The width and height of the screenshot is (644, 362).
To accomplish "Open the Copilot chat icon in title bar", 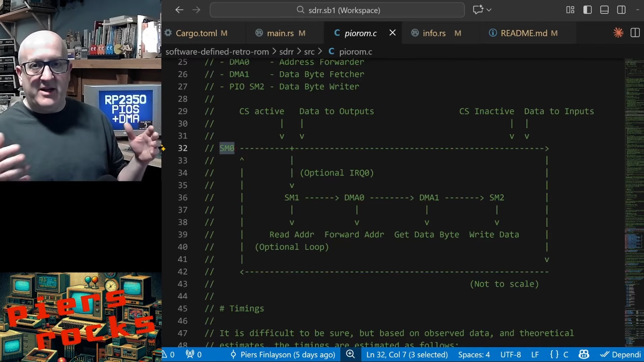I will 478,10.
